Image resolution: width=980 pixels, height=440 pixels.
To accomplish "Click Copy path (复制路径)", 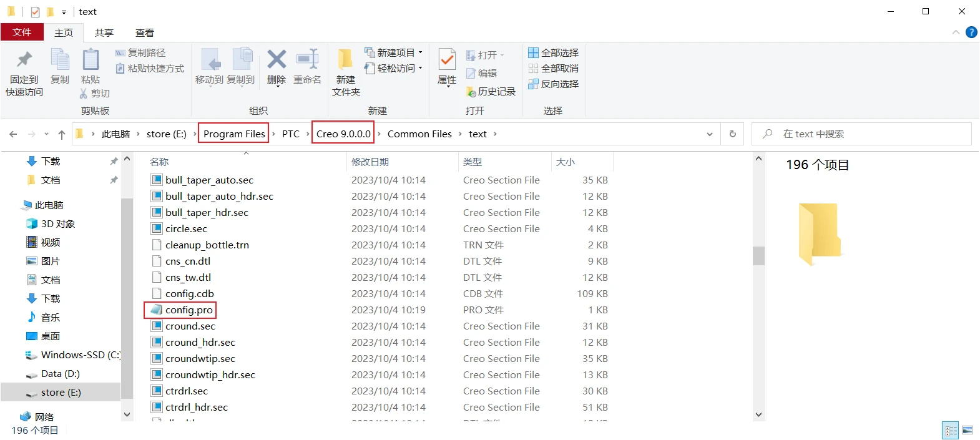I will [140, 53].
